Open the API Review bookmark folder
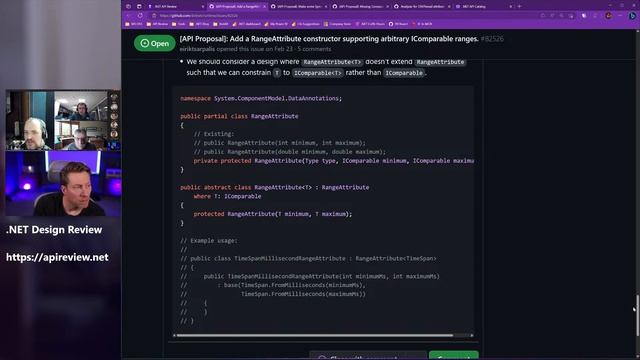Image resolution: width=640 pixels, height=360 pixels. coord(158,24)
